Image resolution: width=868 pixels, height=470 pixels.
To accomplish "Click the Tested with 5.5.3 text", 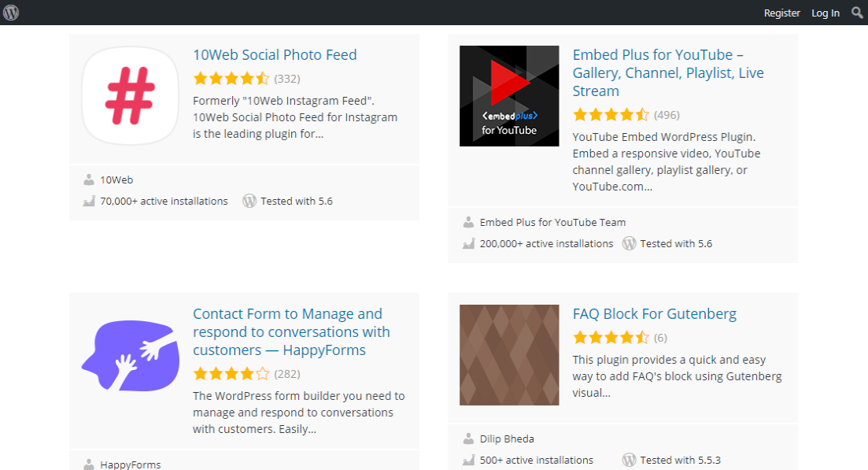I will [x=681, y=460].
